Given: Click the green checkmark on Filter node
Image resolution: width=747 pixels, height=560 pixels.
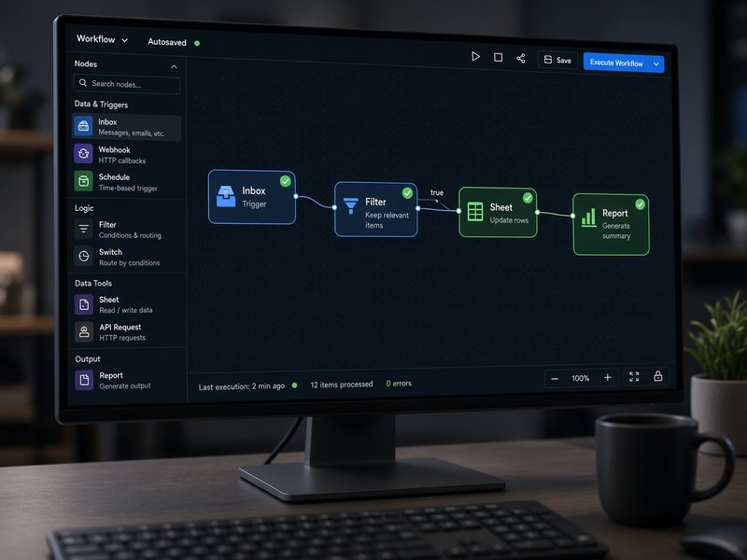Looking at the screenshot, I should click(x=407, y=192).
